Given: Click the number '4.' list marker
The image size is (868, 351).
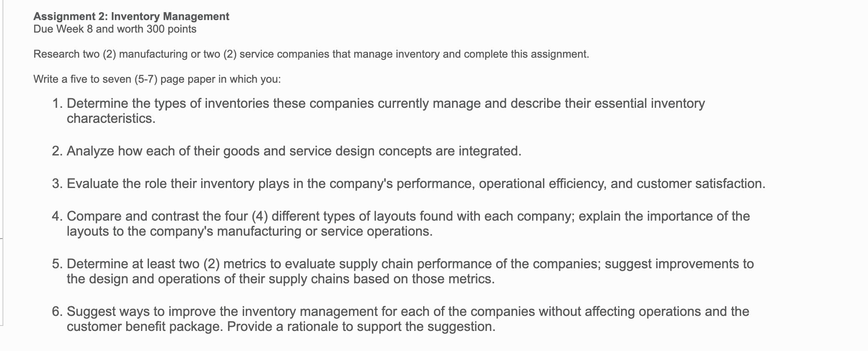Looking at the screenshot, I should click(x=58, y=216).
